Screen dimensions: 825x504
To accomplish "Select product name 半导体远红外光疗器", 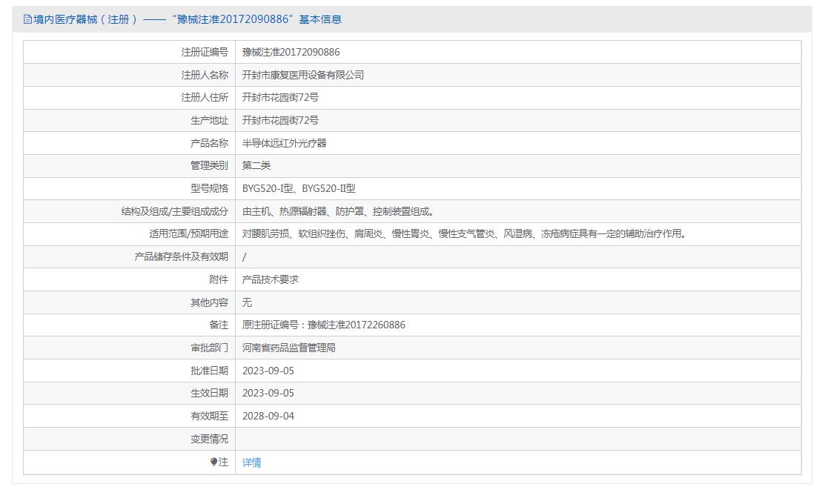I will 284,143.
